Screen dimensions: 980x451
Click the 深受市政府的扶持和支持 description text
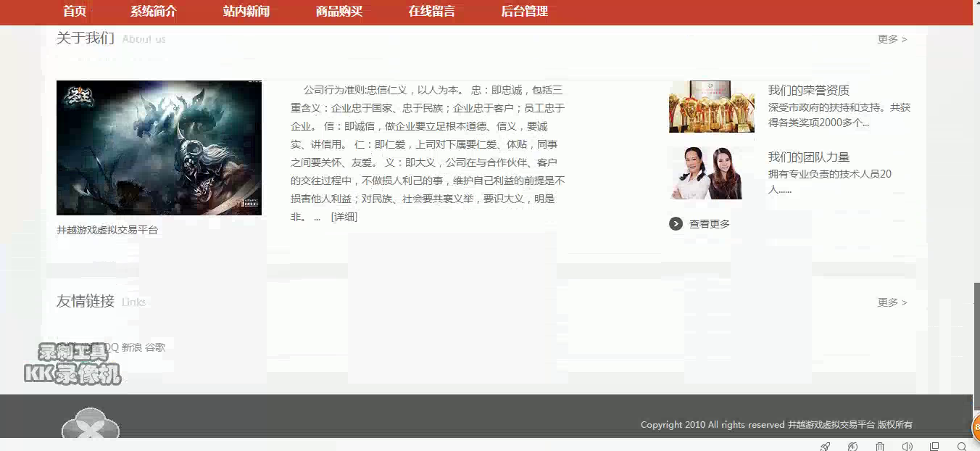pos(839,115)
